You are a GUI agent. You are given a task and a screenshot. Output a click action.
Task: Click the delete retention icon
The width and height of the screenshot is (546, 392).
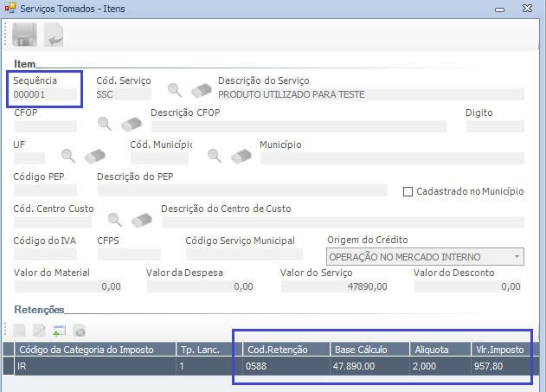79,330
